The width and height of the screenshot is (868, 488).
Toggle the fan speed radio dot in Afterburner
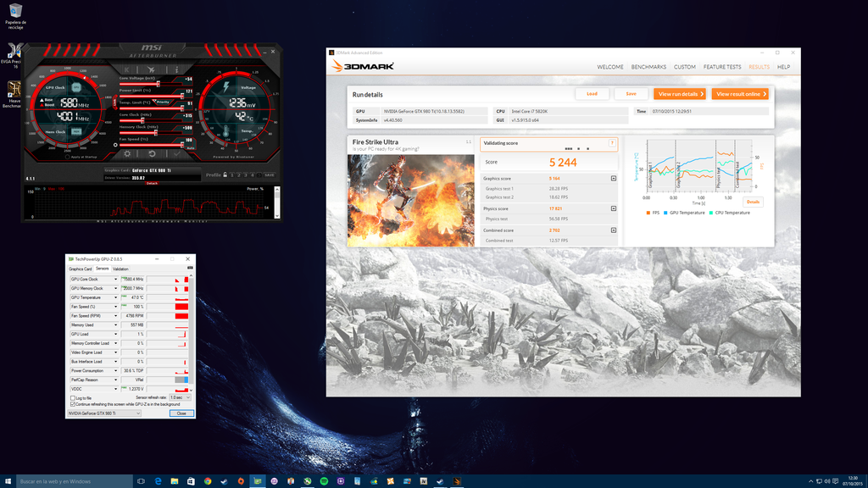(115, 145)
